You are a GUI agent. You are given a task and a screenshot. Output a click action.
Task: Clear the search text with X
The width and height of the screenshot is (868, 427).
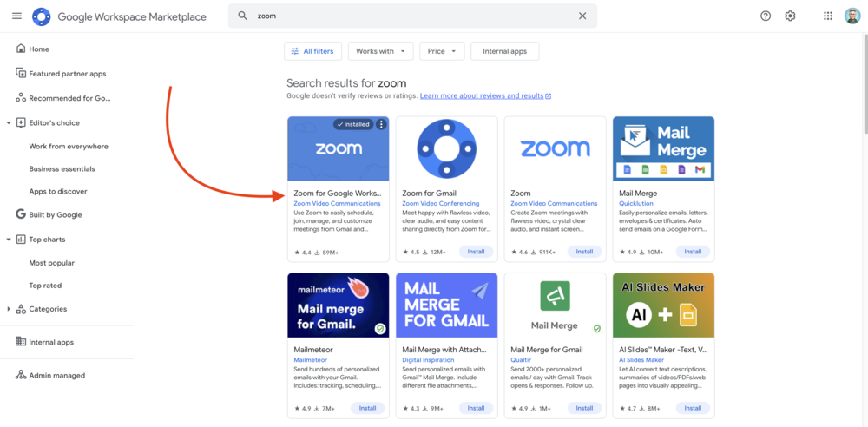(582, 16)
